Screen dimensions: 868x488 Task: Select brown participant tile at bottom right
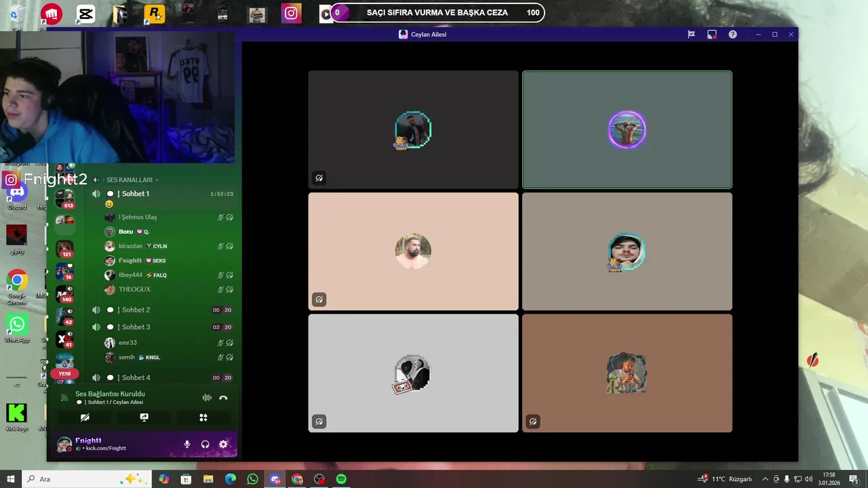[627, 373]
